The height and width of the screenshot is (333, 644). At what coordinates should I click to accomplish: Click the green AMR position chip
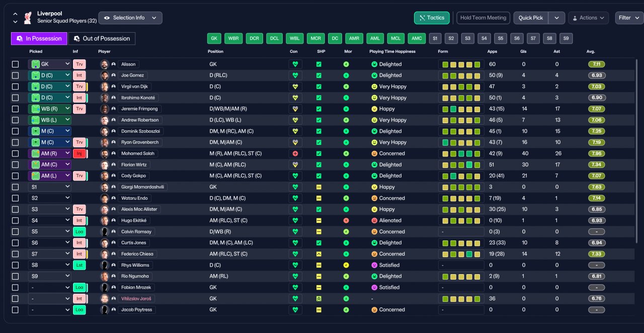click(354, 39)
